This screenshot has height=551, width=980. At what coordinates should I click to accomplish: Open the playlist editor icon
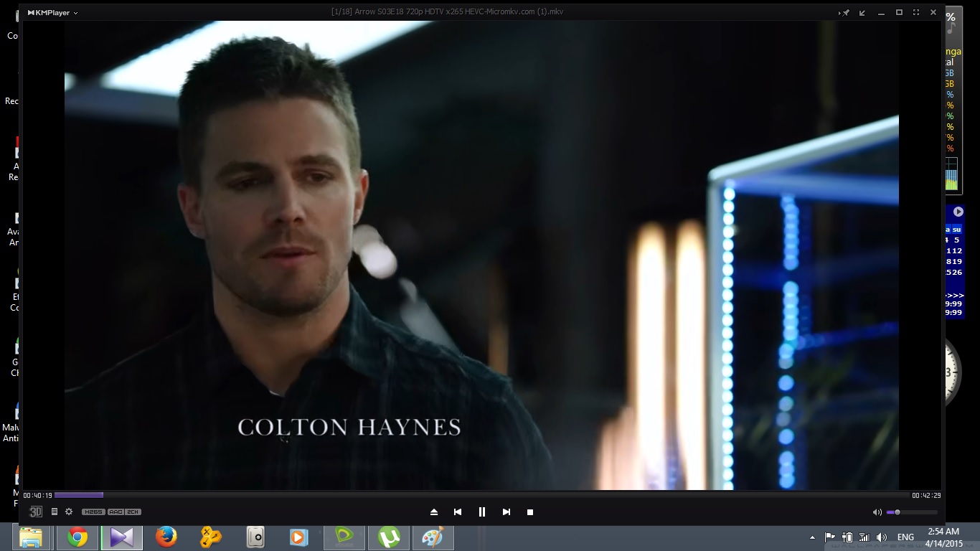(54, 512)
